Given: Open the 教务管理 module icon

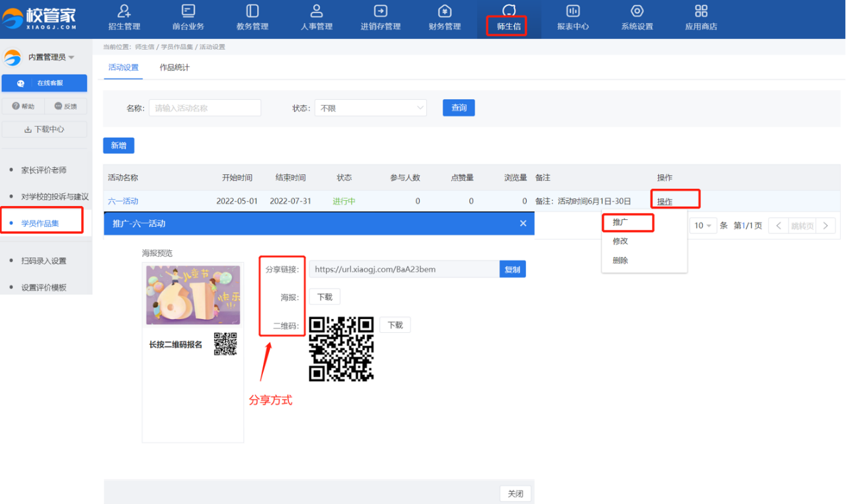Looking at the screenshot, I should coord(252,11).
